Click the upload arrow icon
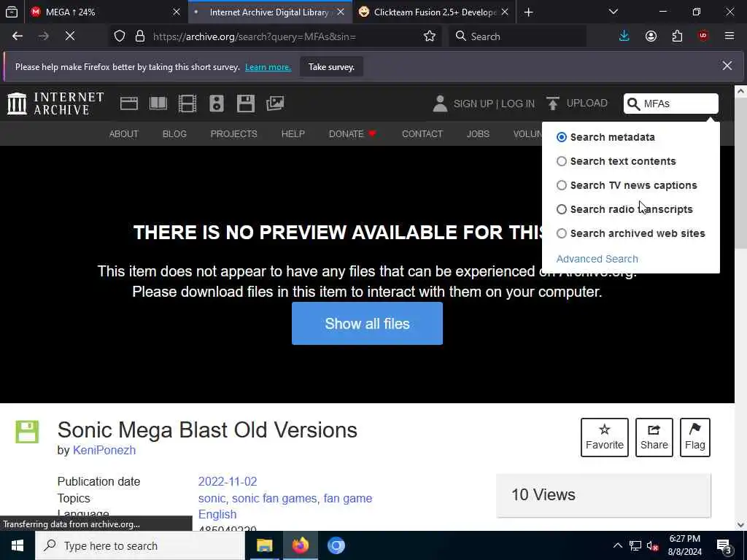 [553, 104]
